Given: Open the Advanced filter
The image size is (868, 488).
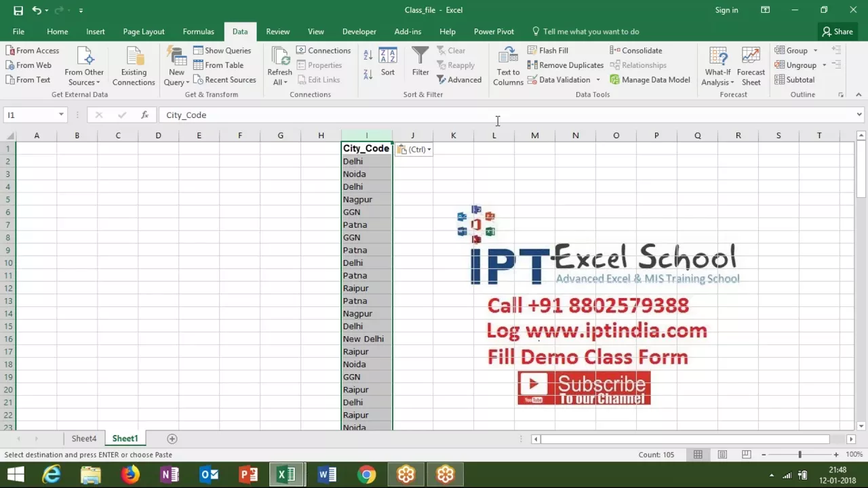Looking at the screenshot, I should (459, 79).
